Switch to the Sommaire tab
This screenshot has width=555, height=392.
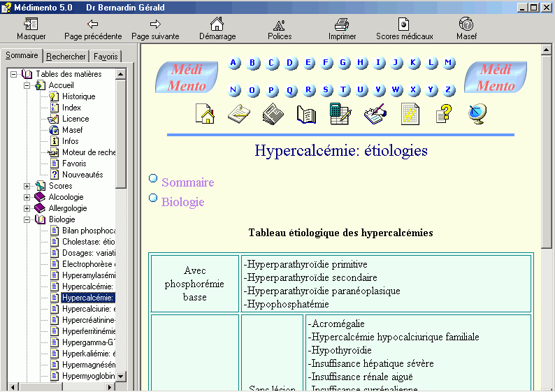(22, 55)
